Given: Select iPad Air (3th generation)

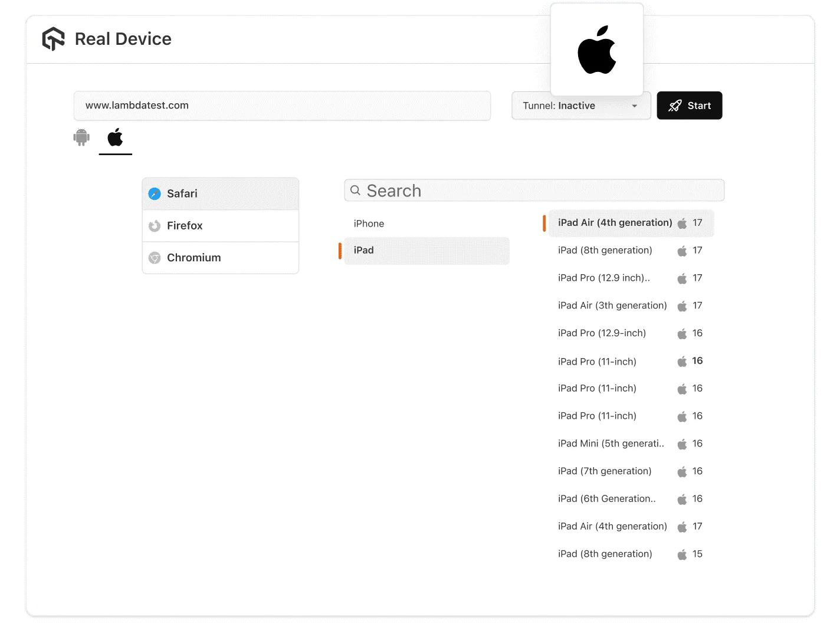Looking at the screenshot, I should pyautogui.click(x=631, y=306).
